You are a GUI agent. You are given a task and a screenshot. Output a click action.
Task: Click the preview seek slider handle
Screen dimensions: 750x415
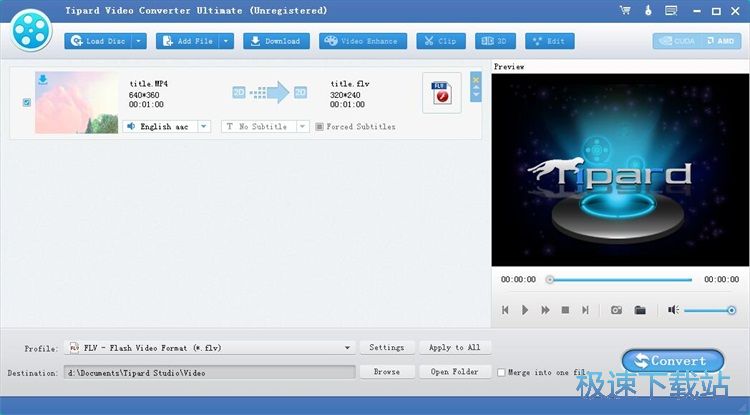pos(550,280)
